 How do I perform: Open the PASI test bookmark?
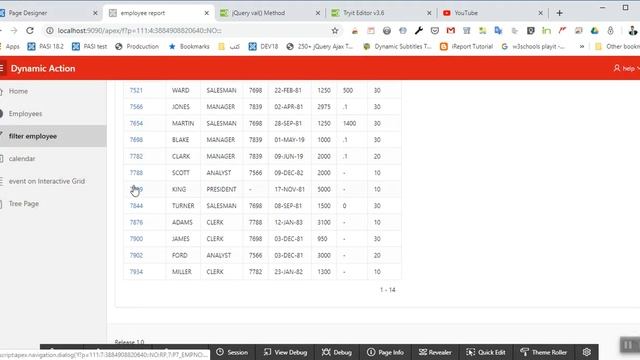(x=89, y=47)
